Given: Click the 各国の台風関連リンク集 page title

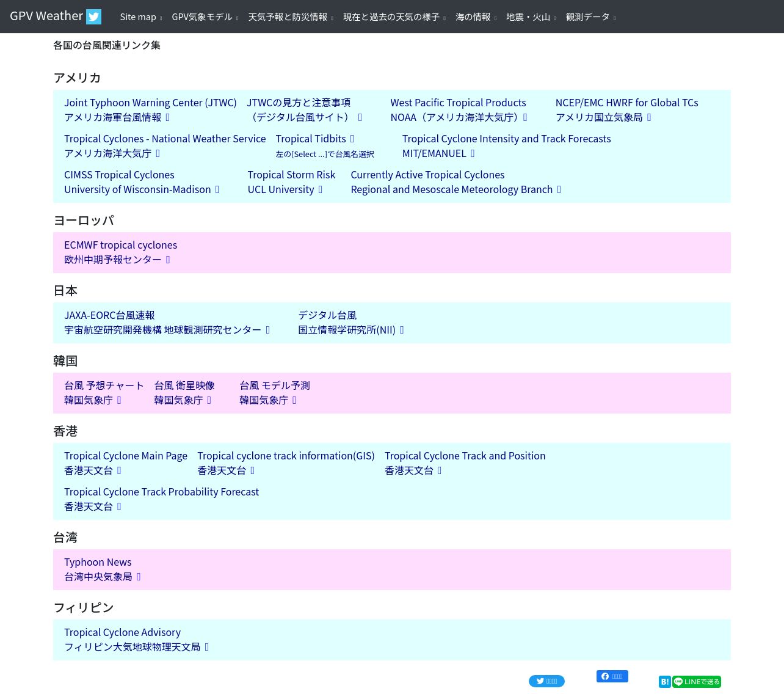Looking at the screenshot, I should pos(107,45).
